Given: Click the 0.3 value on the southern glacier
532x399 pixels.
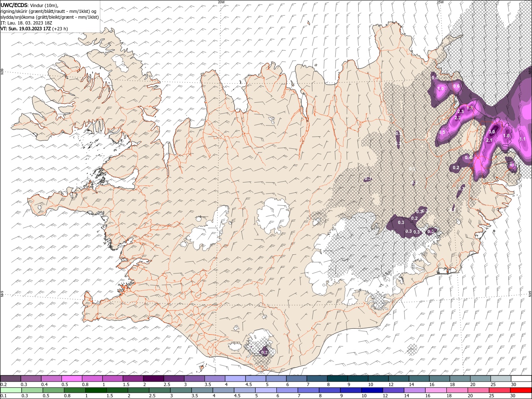Looking at the screenshot, I should pos(264,352).
